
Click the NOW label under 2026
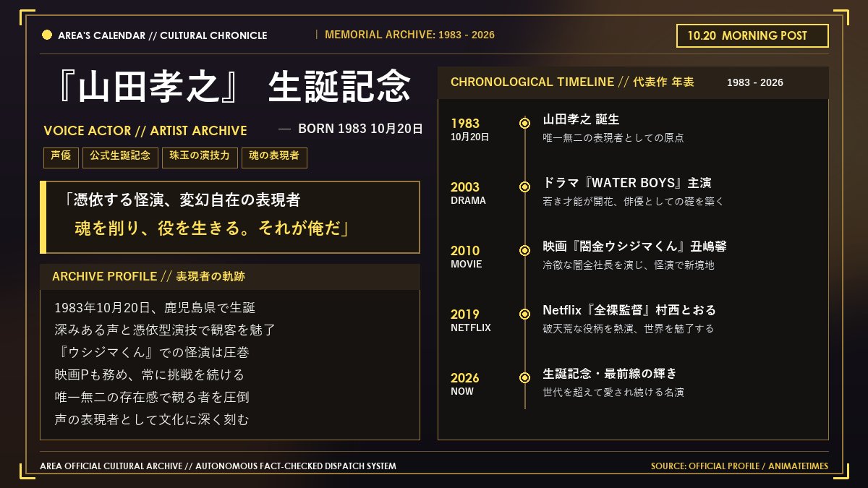(462, 391)
